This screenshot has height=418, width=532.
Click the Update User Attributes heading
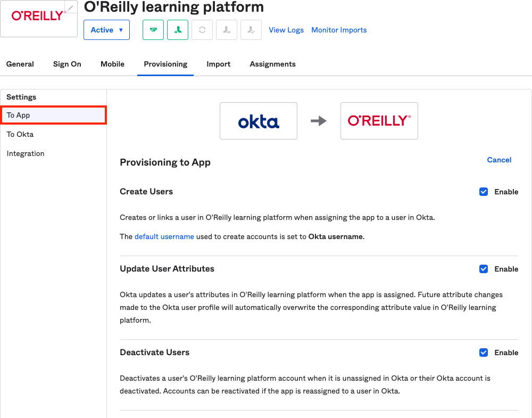coord(167,268)
